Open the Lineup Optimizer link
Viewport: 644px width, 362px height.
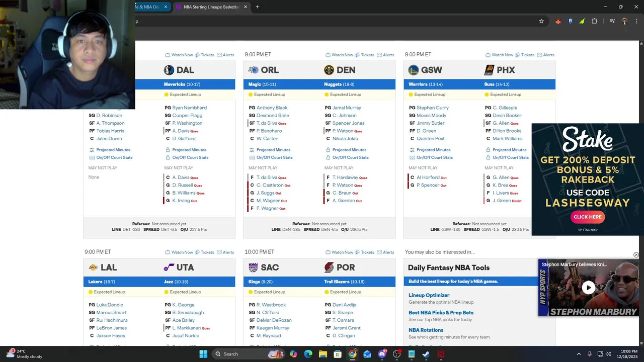pyautogui.click(x=429, y=295)
